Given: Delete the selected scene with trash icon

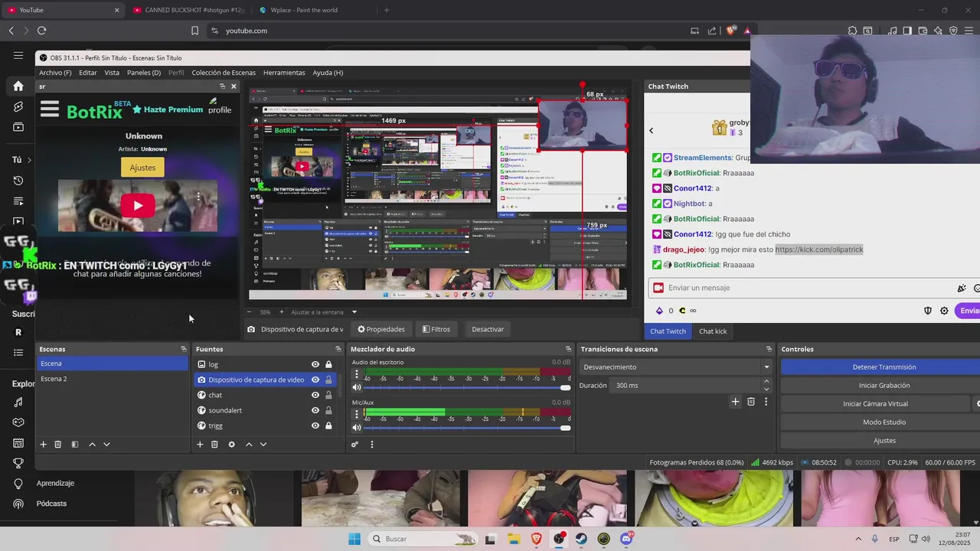Looking at the screenshot, I should click(57, 444).
